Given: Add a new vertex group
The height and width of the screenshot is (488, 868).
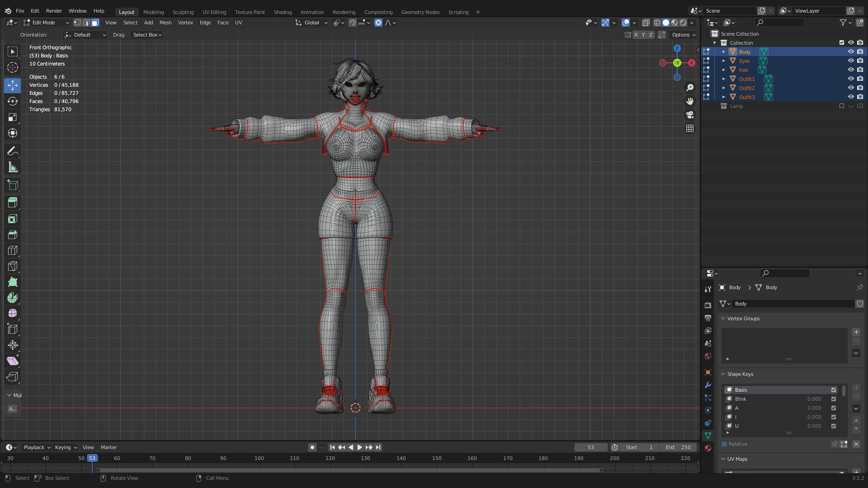Looking at the screenshot, I should (x=856, y=332).
